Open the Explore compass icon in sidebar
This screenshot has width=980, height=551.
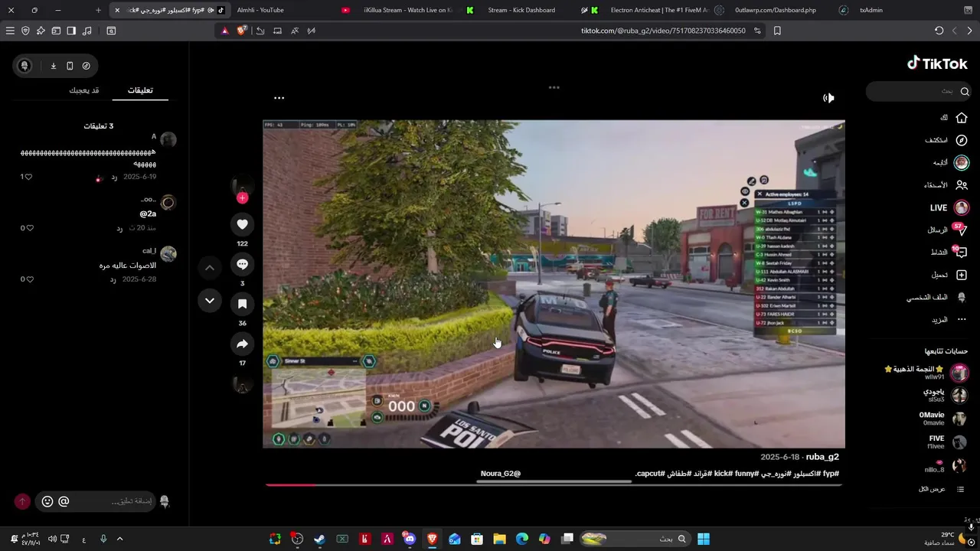tap(962, 140)
